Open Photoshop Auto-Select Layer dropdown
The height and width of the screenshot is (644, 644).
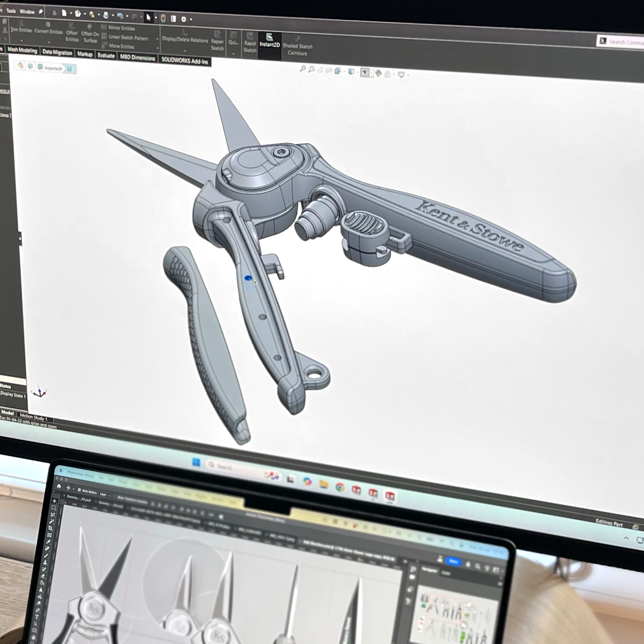click(x=105, y=495)
